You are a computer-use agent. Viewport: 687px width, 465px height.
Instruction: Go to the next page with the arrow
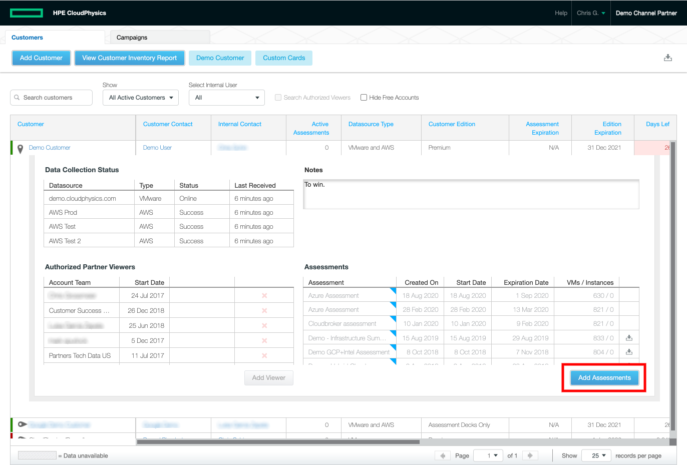530,455
